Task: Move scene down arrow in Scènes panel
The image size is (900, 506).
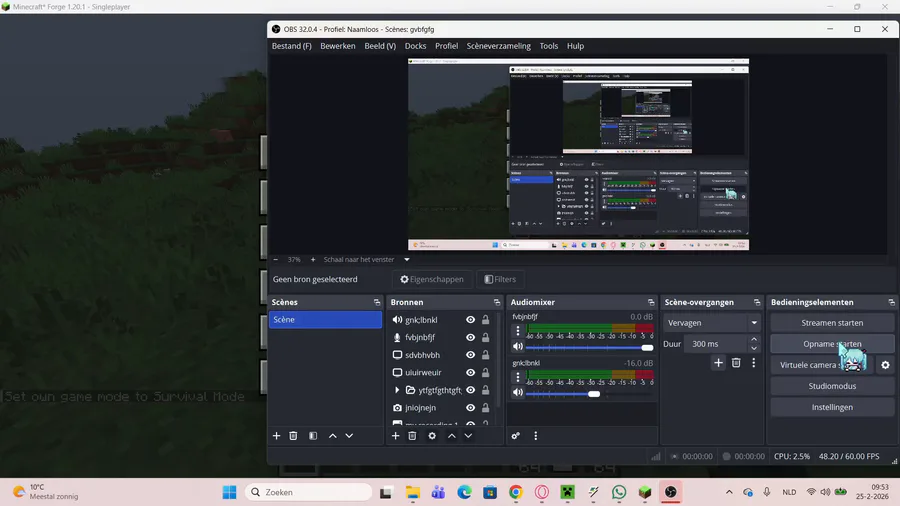Action: [349, 436]
